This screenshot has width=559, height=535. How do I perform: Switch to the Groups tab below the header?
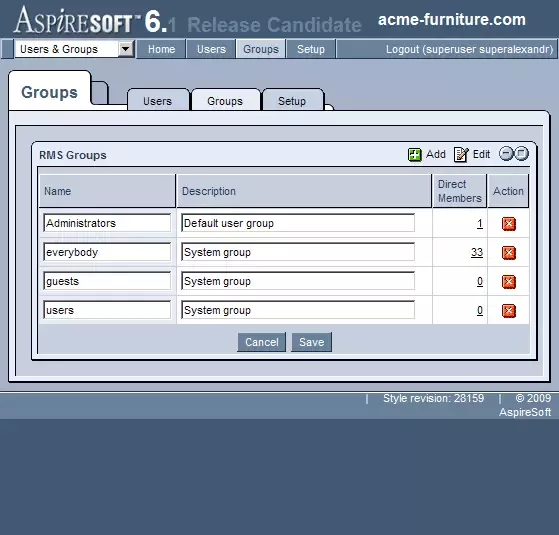(x=225, y=101)
